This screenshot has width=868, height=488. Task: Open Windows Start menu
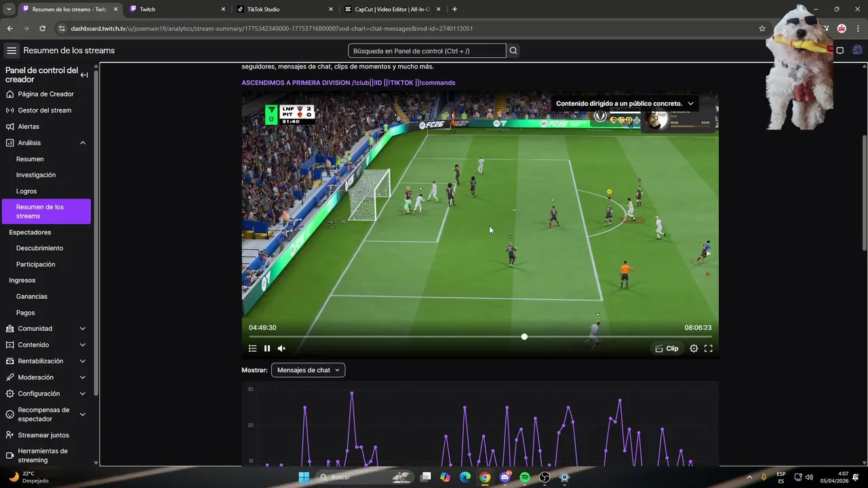pyautogui.click(x=304, y=477)
